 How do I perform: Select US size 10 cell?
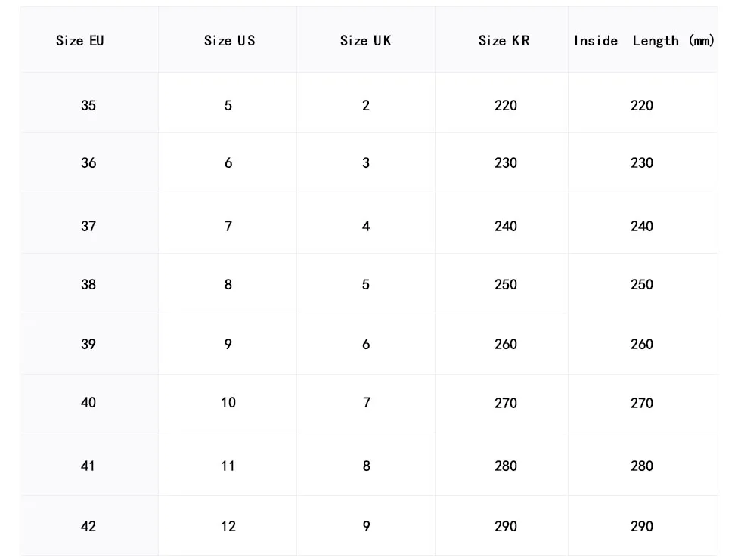228,403
